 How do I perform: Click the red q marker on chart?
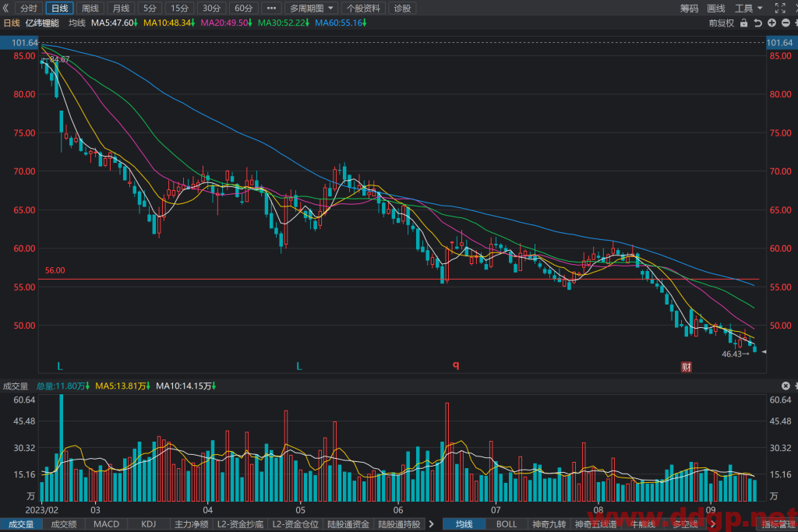tap(456, 365)
